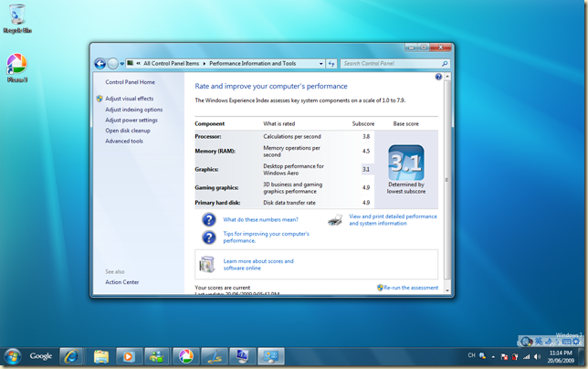Click help icon beside 'What do these numbers mean?'
The width and height of the screenshot is (588, 369).
tap(209, 219)
